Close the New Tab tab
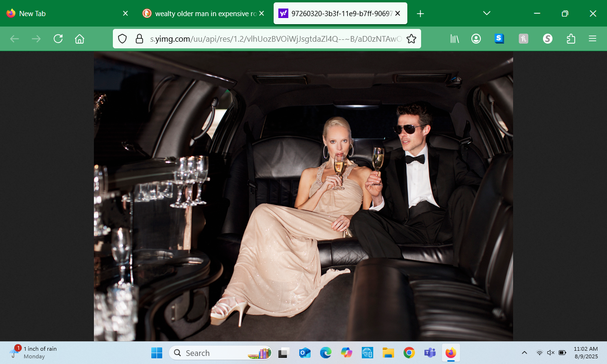The image size is (607, 364). (x=125, y=14)
